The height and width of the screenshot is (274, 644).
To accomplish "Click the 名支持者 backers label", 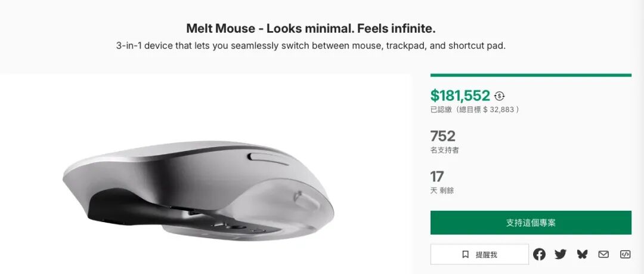I will click(444, 150).
